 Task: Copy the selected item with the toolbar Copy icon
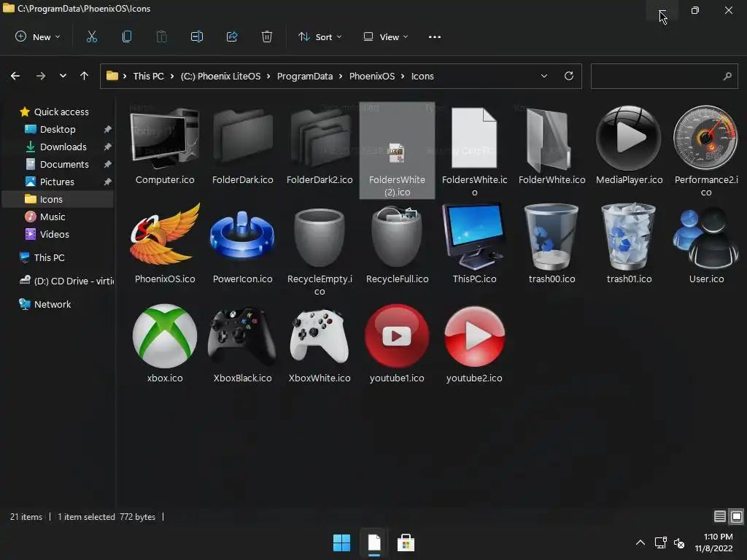(127, 36)
